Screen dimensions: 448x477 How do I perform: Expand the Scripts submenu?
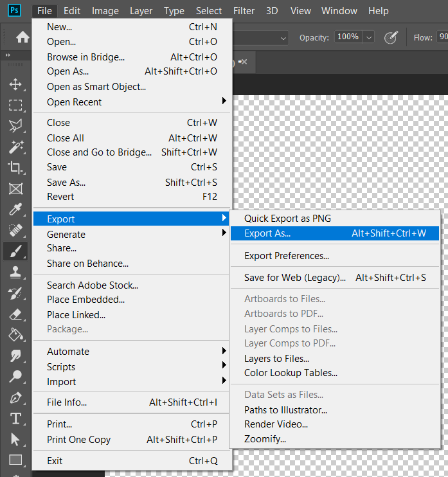(131, 366)
